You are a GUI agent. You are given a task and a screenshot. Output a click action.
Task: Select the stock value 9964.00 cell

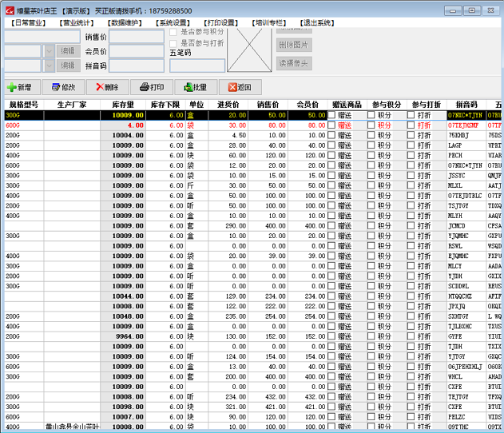(123, 336)
